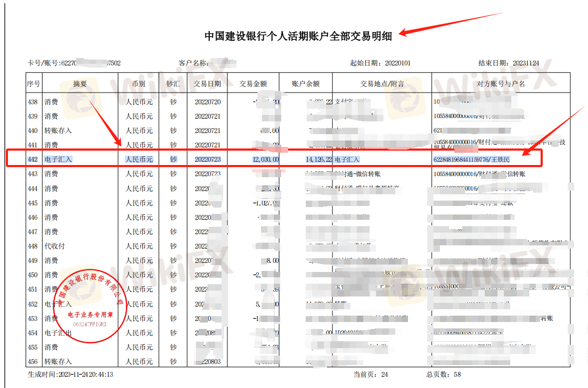588x388 pixels.
Task: Select 消费 in row 439
Action: (x=51, y=116)
